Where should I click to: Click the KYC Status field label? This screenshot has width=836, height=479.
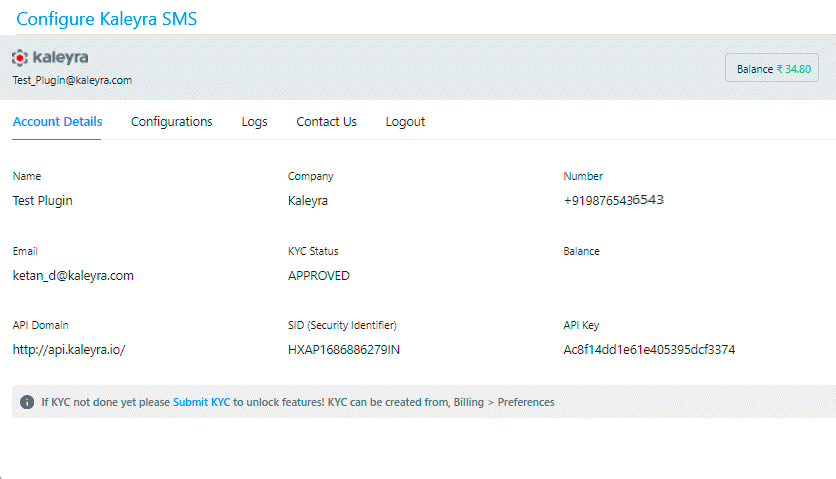pos(313,251)
